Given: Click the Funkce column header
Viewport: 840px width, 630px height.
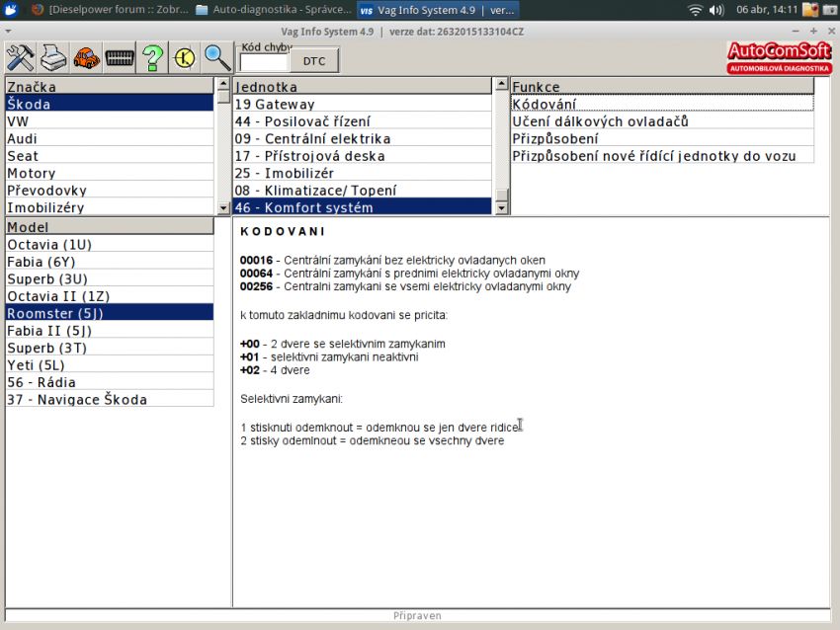Looking at the screenshot, I should 662,86.
